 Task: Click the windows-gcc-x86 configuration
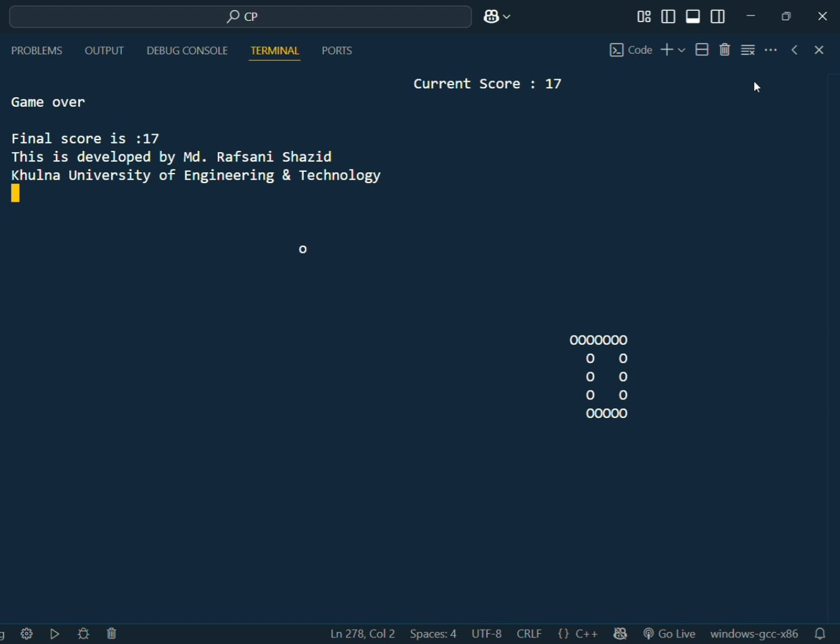[754, 634]
